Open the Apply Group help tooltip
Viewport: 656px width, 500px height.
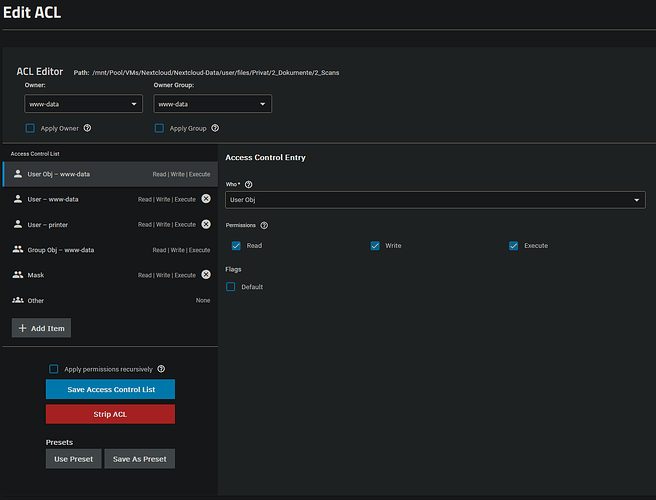tap(215, 128)
